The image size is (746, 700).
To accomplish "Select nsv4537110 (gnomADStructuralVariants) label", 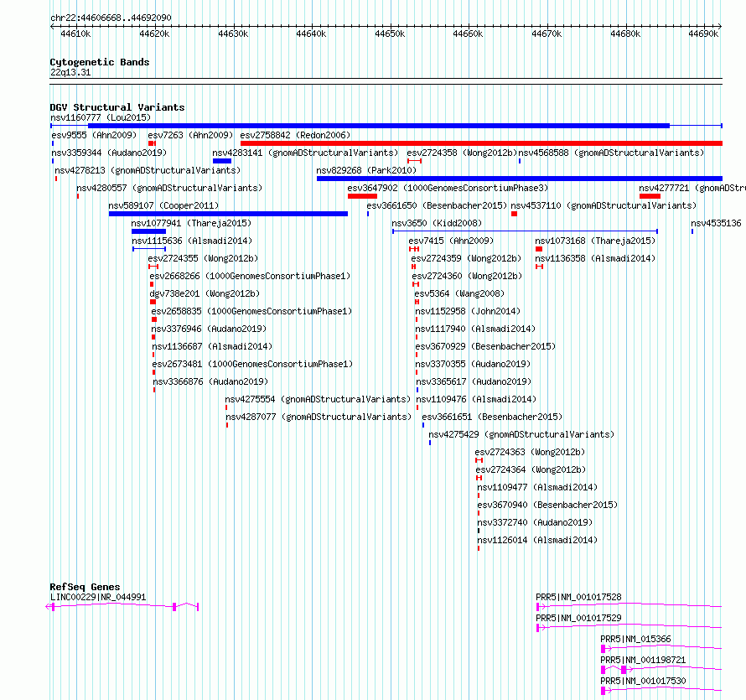I will click(x=604, y=205).
